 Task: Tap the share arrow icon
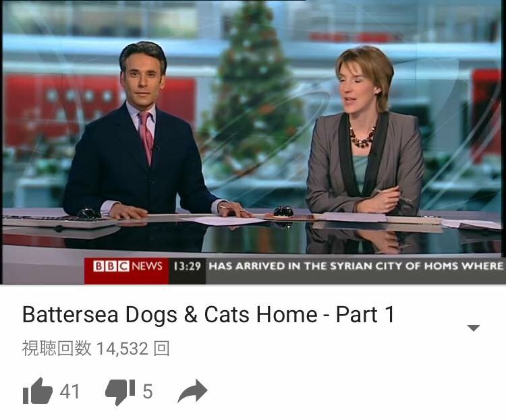(x=193, y=391)
